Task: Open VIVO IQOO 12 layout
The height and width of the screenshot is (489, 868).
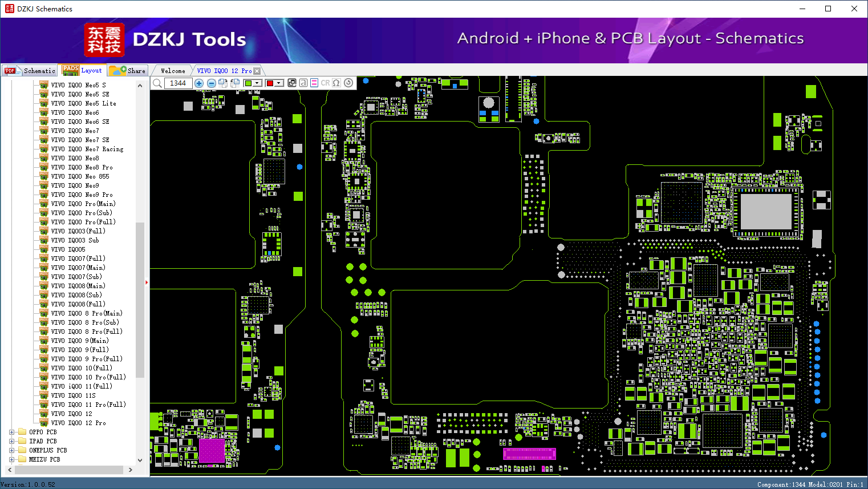Action: click(x=71, y=414)
